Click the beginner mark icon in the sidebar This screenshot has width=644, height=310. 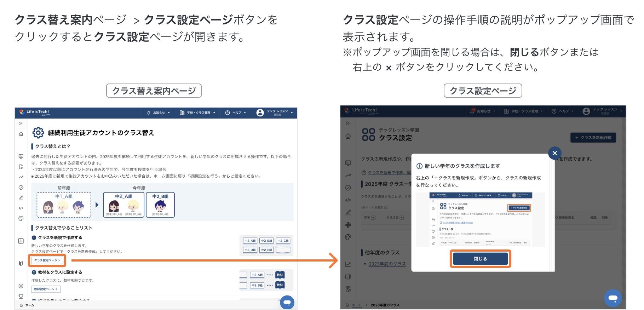(x=21, y=263)
